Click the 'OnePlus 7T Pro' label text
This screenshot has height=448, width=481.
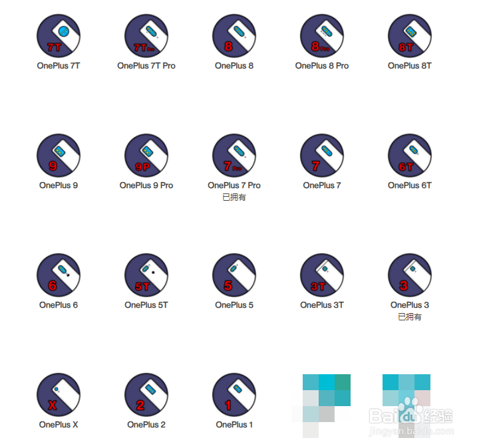click(146, 66)
